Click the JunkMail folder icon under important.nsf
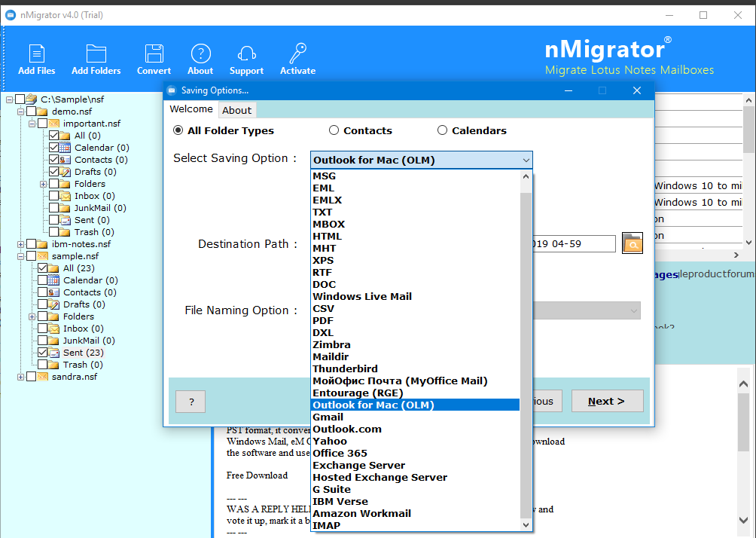756x538 pixels. coord(65,208)
